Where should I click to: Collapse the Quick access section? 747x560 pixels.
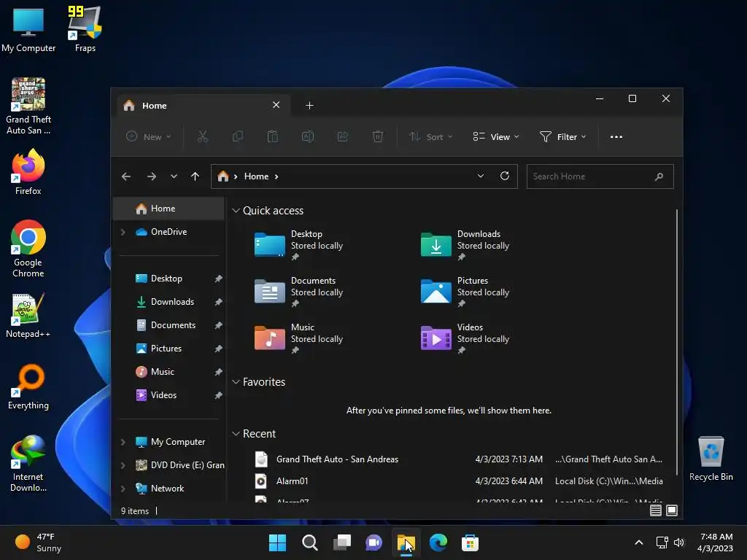click(x=236, y=211)
